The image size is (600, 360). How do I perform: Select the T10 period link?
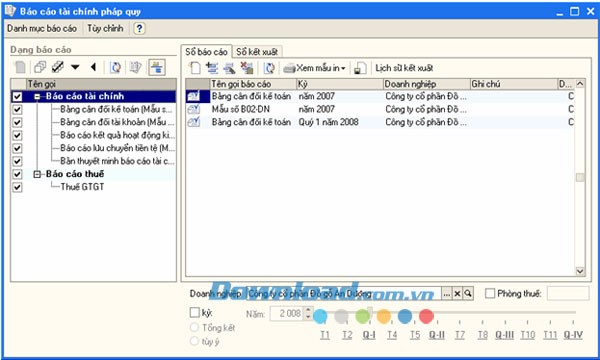pyautogui.click(x=528, y=335)
